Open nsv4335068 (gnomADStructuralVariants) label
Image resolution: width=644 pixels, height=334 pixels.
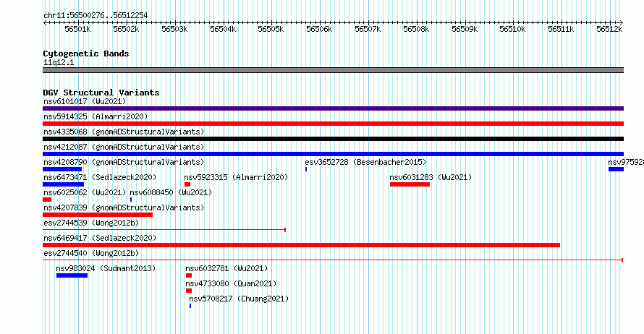tap(124, 132)
